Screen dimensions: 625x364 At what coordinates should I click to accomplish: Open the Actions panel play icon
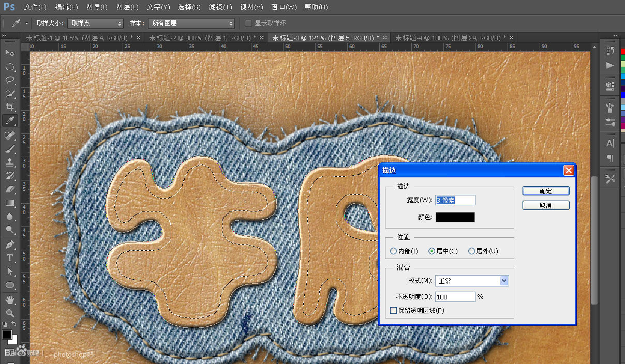610,65
